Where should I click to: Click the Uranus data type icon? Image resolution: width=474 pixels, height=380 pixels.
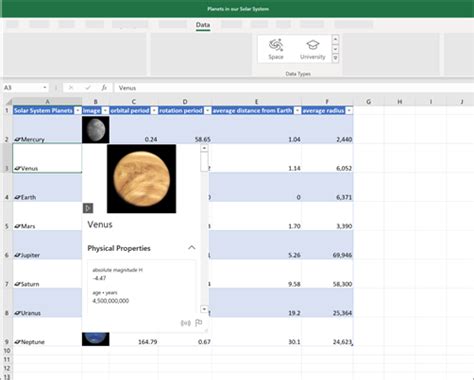tap(17, 313)
